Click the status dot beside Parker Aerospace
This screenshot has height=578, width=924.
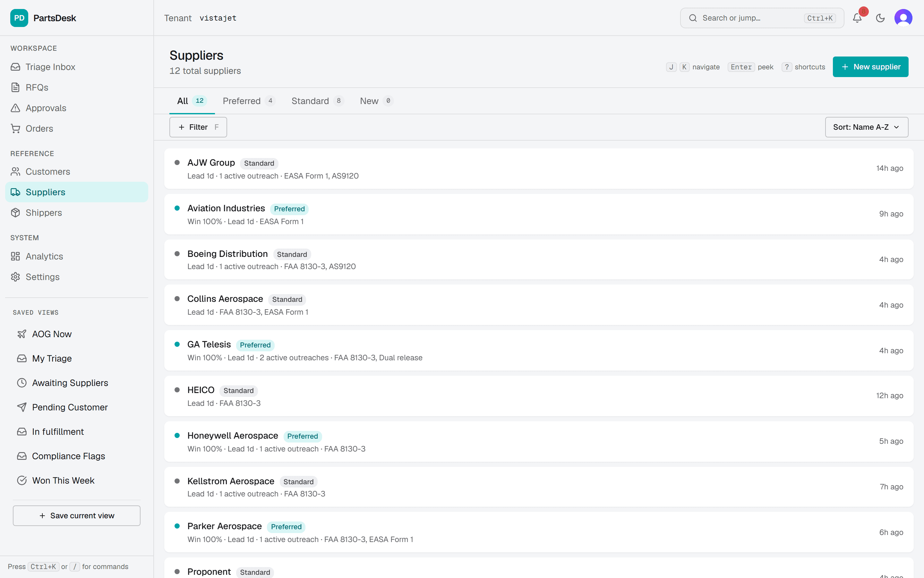177,526
